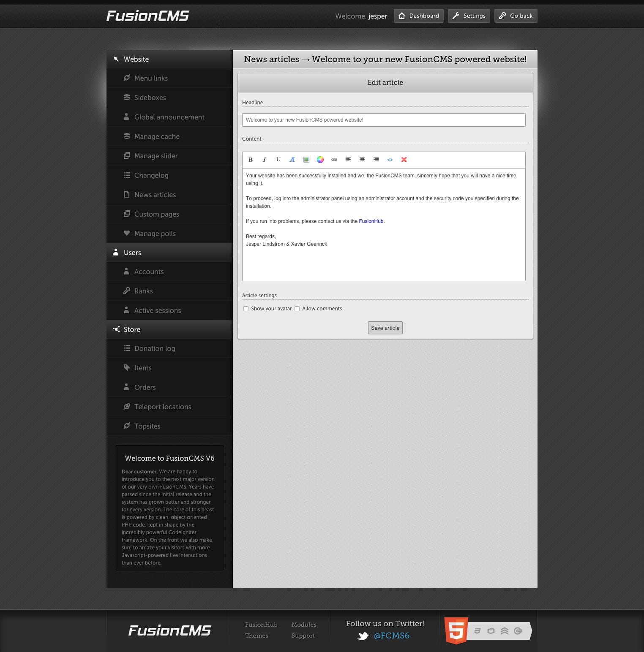Open Manage cache page
This screenshot has width=644, height=652.
point(169,136)
